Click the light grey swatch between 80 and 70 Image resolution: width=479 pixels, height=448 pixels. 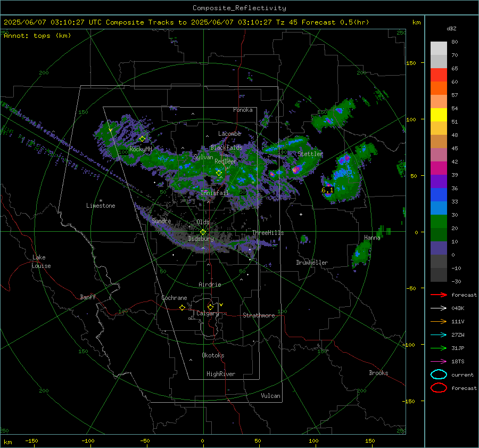click(x=439, y=48)
